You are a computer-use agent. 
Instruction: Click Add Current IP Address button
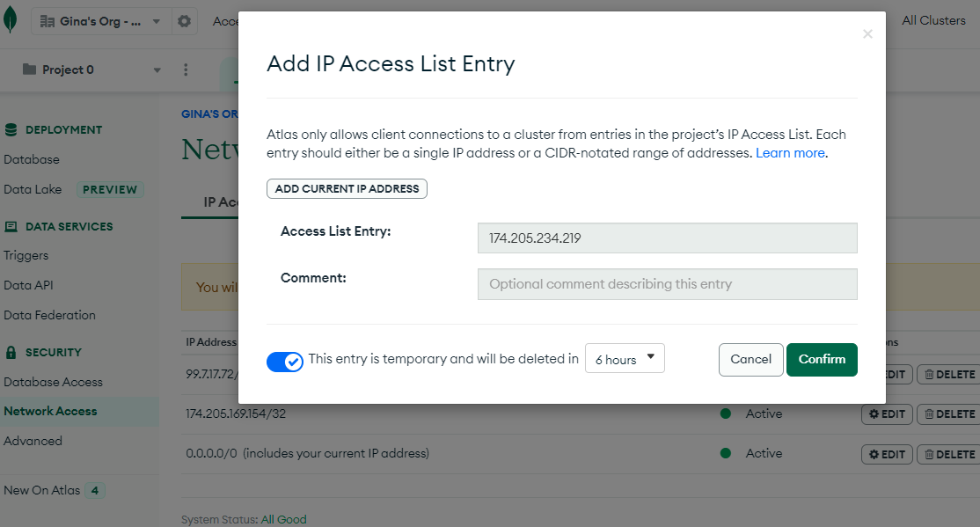click(347, 188)
